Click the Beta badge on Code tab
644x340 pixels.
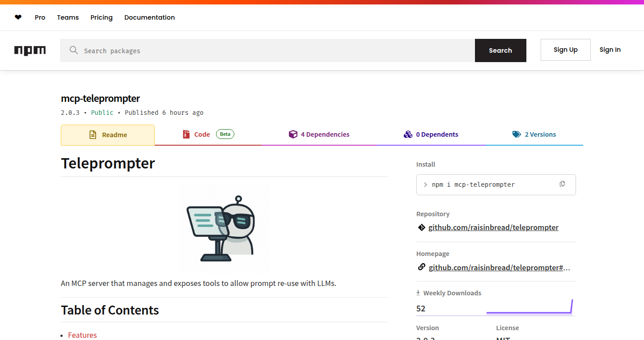(225, 134)
